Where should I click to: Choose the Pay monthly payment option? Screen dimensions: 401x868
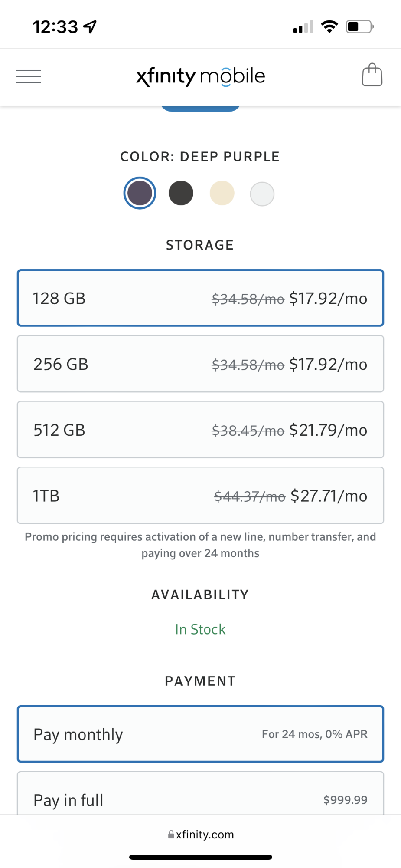point(200,734)
